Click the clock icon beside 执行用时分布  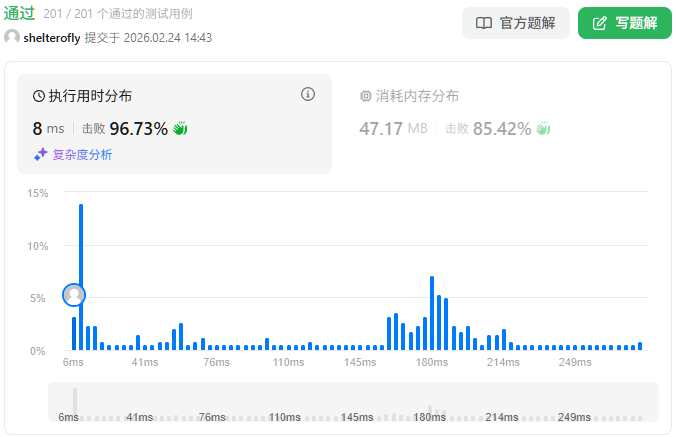tap(39, 97)
